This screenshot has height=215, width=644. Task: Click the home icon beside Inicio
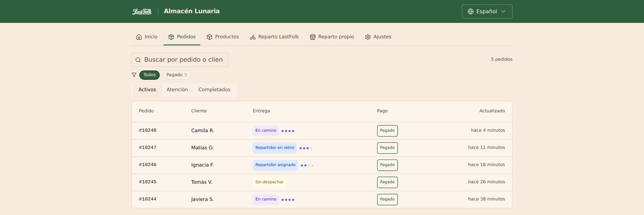click(139, 37)
